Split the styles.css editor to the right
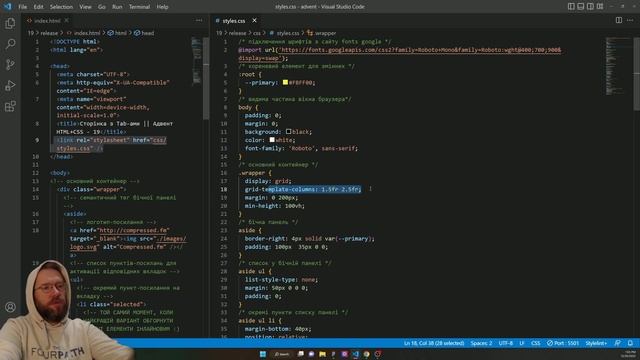The image size is (640, 360). [x=619, y=20]
